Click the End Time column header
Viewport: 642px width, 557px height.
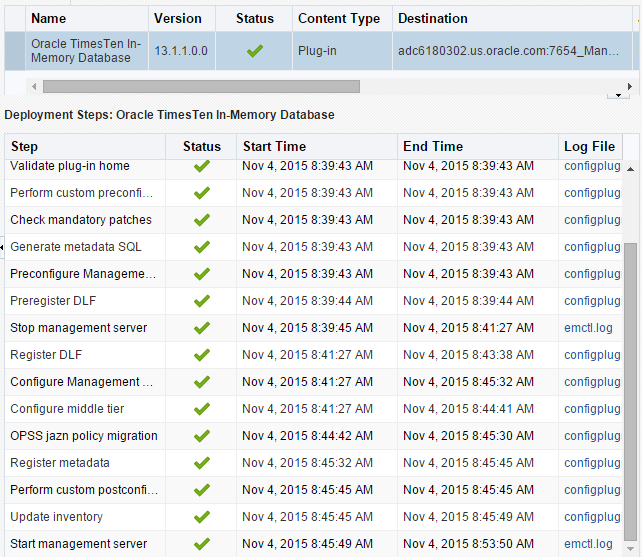click(x=478, y=147)
